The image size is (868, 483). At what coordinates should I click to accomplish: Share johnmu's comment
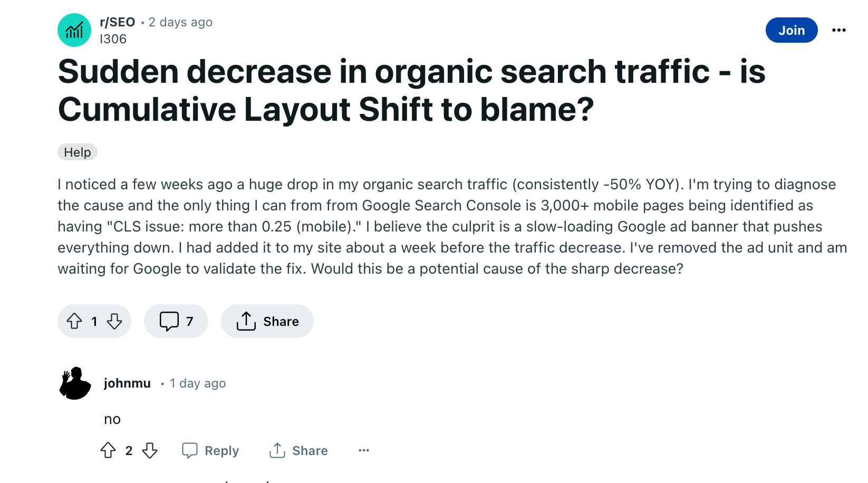pos(298,450)
